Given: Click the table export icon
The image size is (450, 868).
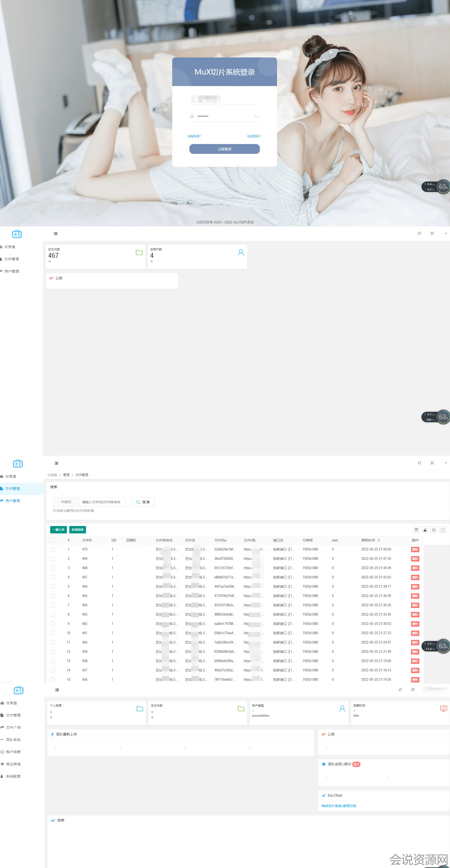Looking at the screenshot, I should (425, 530).
